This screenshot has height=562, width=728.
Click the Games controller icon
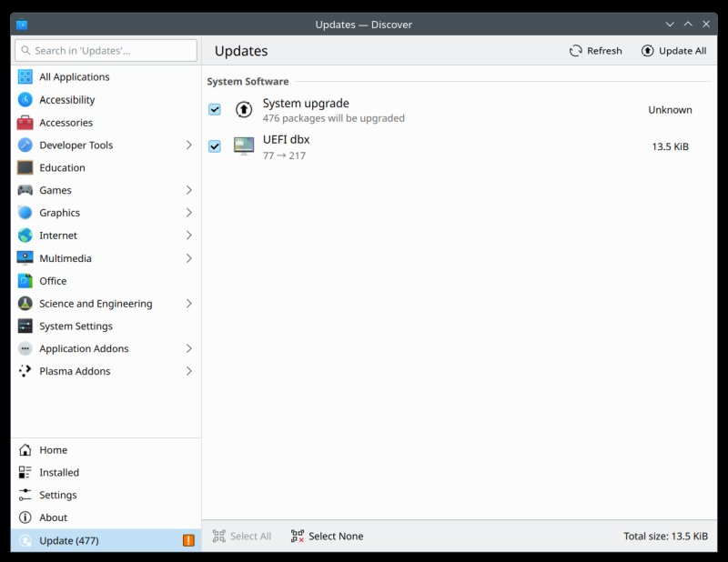click(x=25, y=190)
